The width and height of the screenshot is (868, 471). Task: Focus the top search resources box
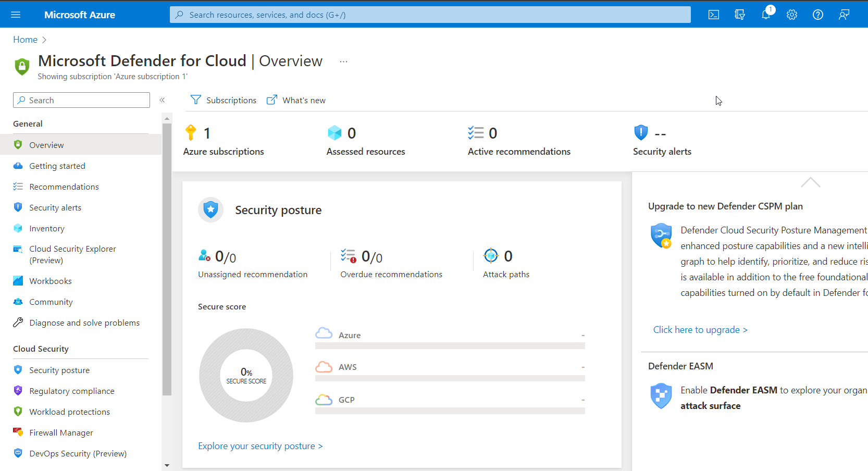point(430,15)
